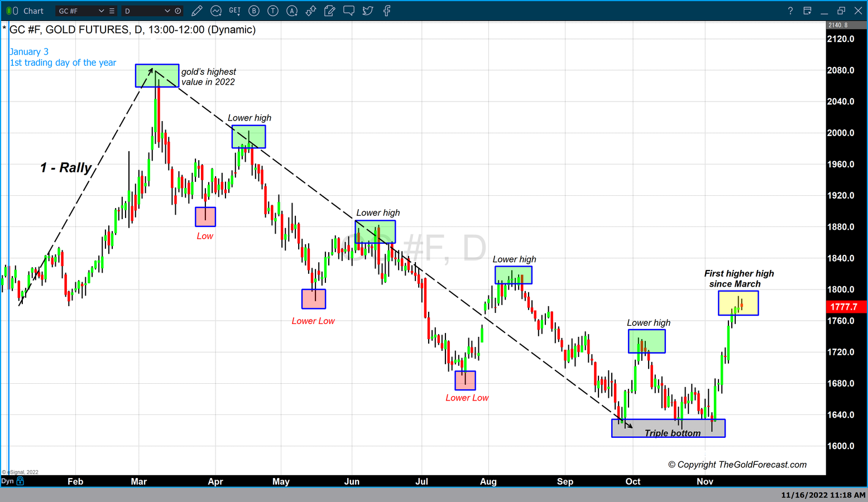Viewport: 868px width, 502px height.
Task: Select the pencil drawing tool
Action: coord(196,11)
